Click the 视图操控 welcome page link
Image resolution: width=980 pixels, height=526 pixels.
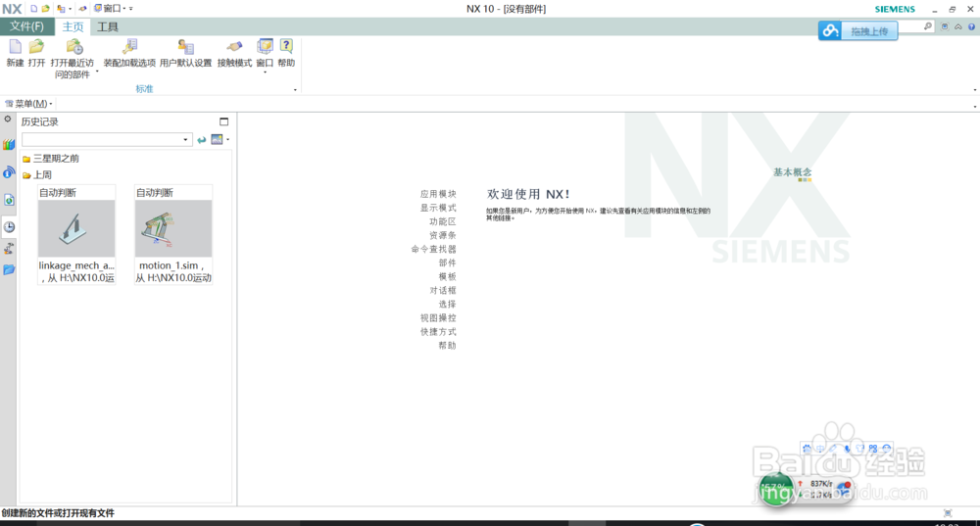pos(438,318)
